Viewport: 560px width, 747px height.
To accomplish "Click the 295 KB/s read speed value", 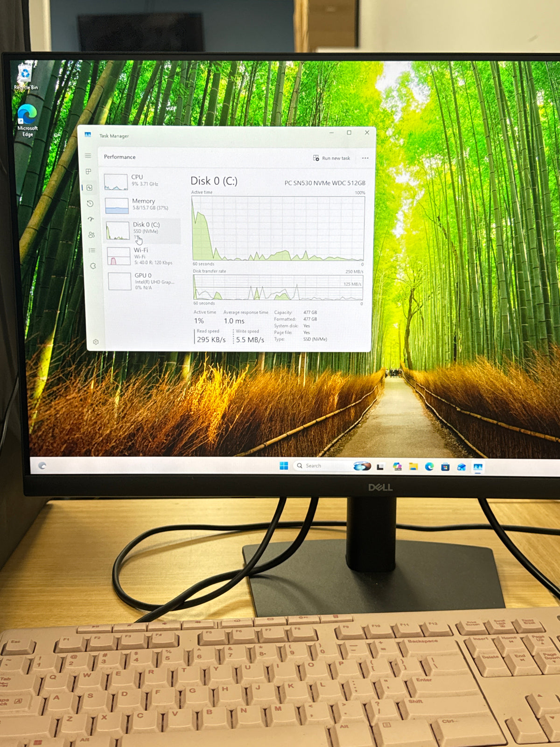I will pos(211,339).
